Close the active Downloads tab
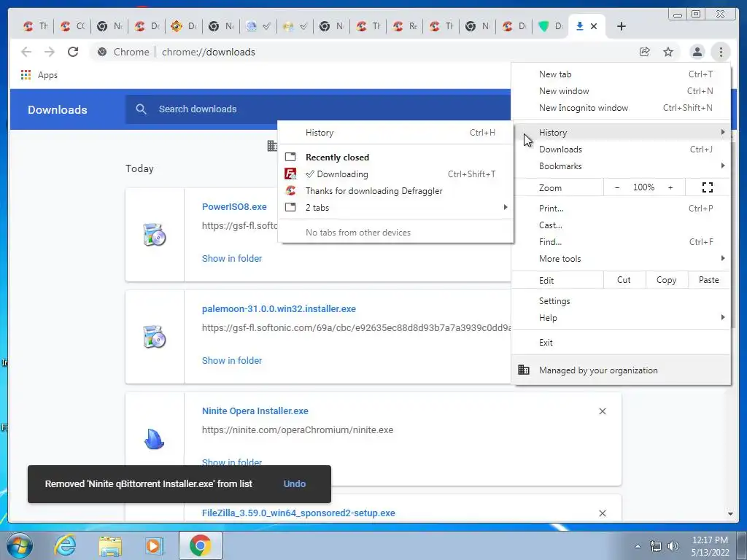 click(x=594, y=26)
